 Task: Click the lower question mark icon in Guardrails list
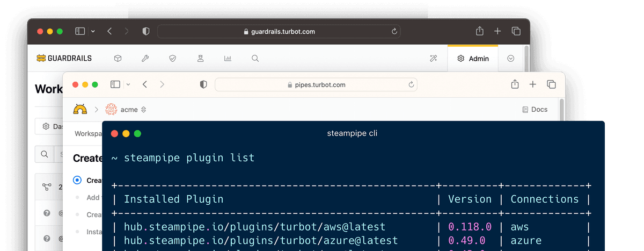(47, 239)
